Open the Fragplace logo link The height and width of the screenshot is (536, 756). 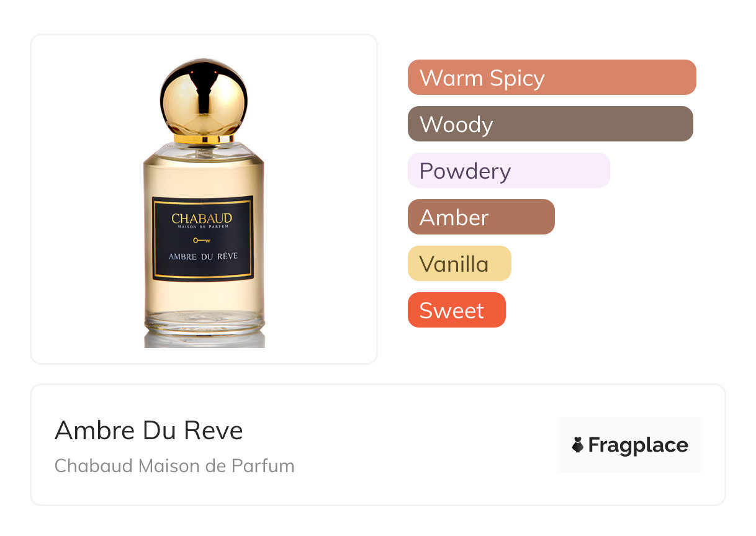pos(630,445)
